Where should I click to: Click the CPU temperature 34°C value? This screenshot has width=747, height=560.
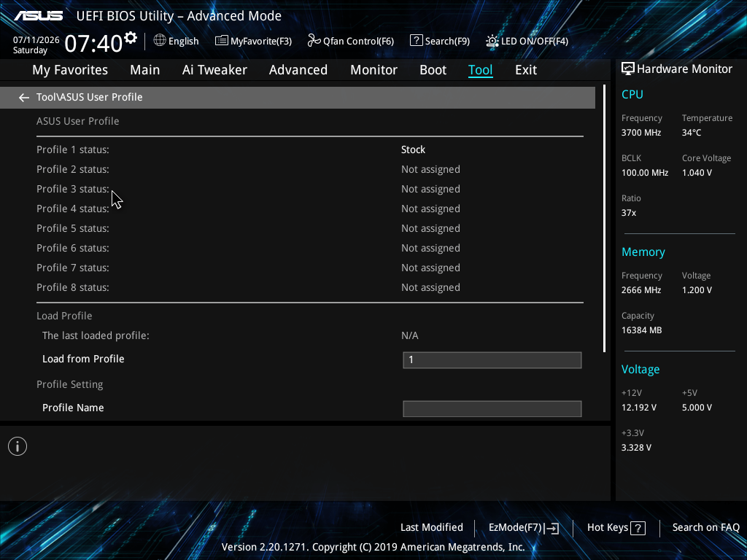(692, 133)
